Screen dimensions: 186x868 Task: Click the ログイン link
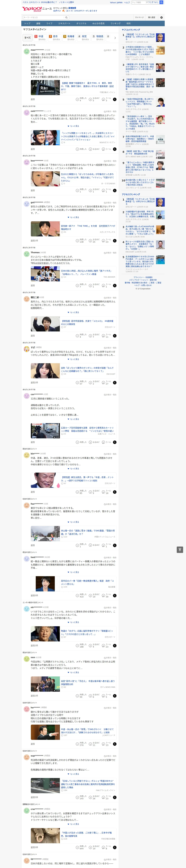pos(57,11)
